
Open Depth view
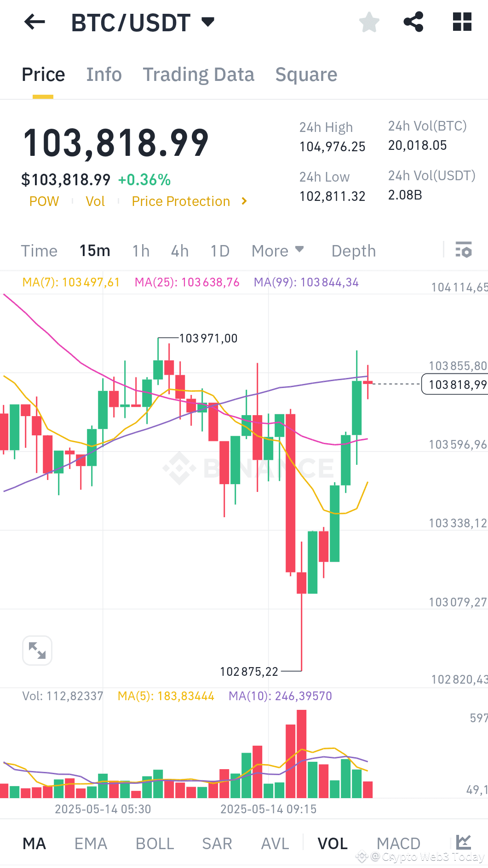pos(353,251)
